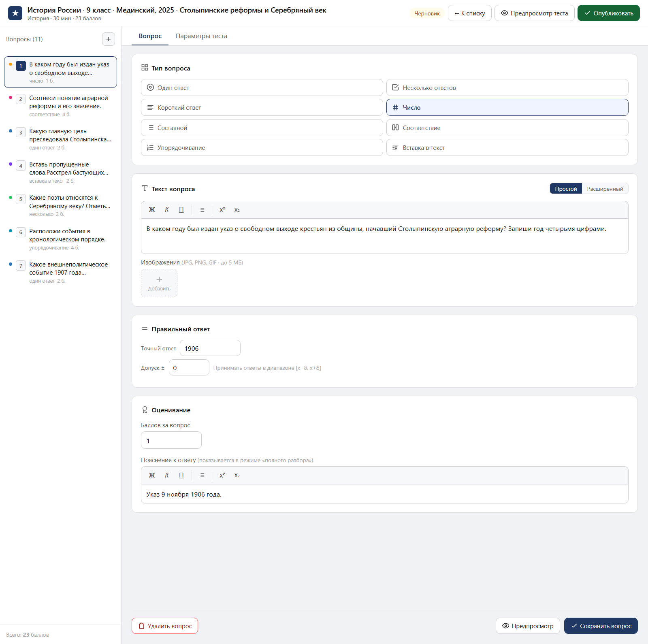Apply underline in question text toolbar

coord(181,210)
